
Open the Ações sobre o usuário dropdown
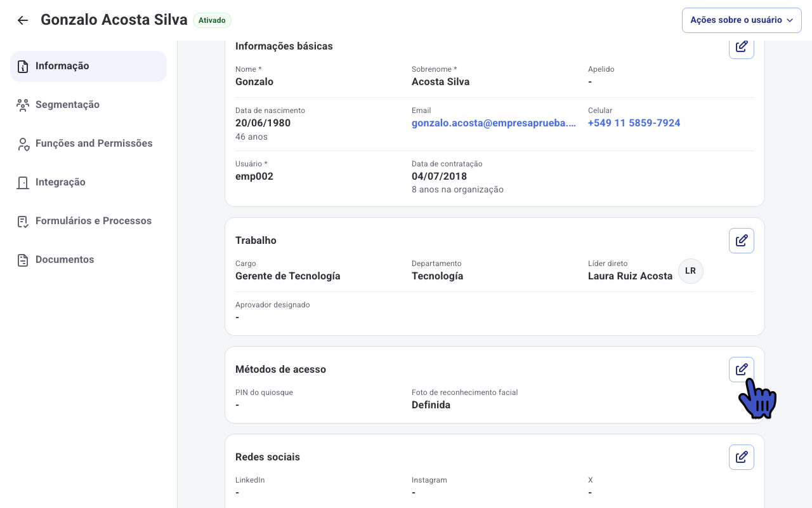click(742, 20)
